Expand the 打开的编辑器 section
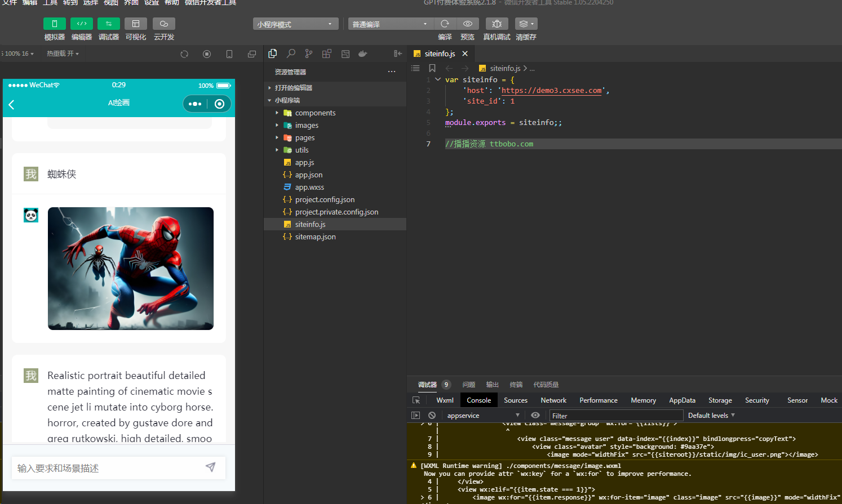This screenshot has height=504, width=842. pos(335,88)
